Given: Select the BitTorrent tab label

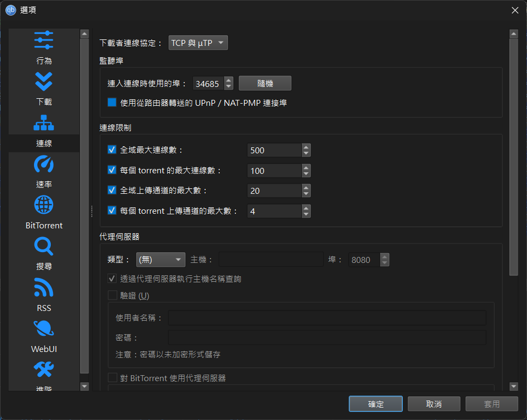Looking at the screenshot, I should 44,226.
